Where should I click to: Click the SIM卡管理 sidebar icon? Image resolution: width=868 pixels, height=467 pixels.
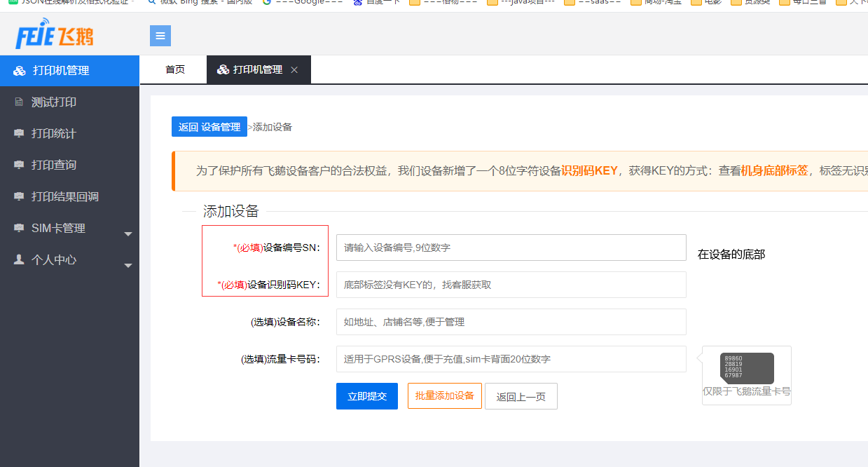[x=19, y=228]
